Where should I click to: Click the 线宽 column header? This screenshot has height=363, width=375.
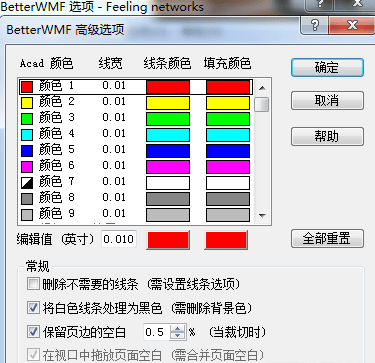pyautogui.click(x=110, y=63)
